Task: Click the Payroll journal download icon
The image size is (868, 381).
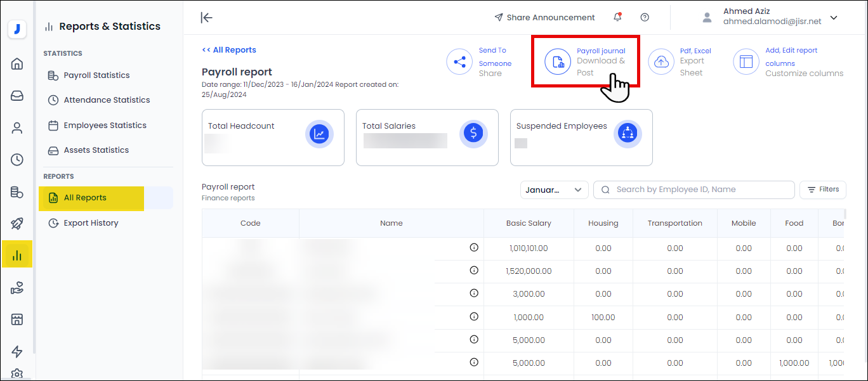Action: point(558,61)
